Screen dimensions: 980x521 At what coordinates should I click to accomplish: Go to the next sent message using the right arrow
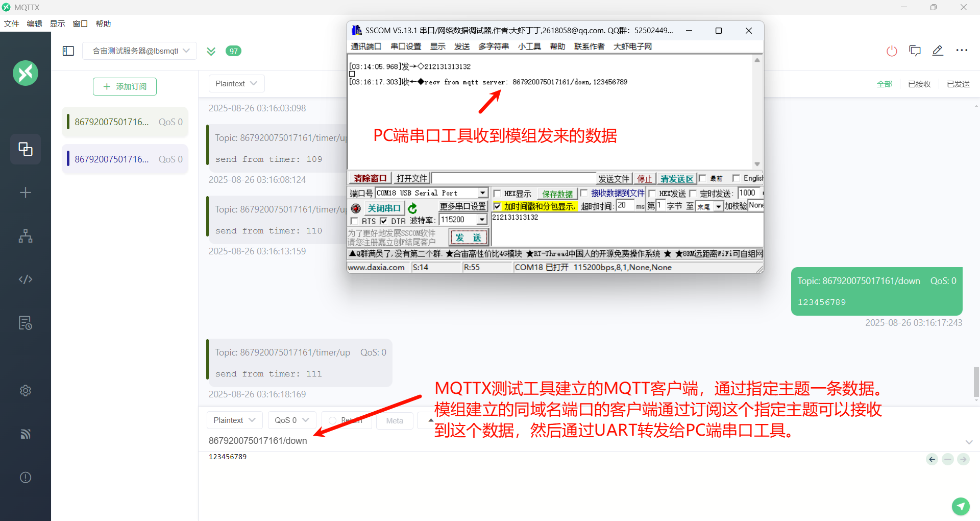pyautogui.click(x=963, y=459)
